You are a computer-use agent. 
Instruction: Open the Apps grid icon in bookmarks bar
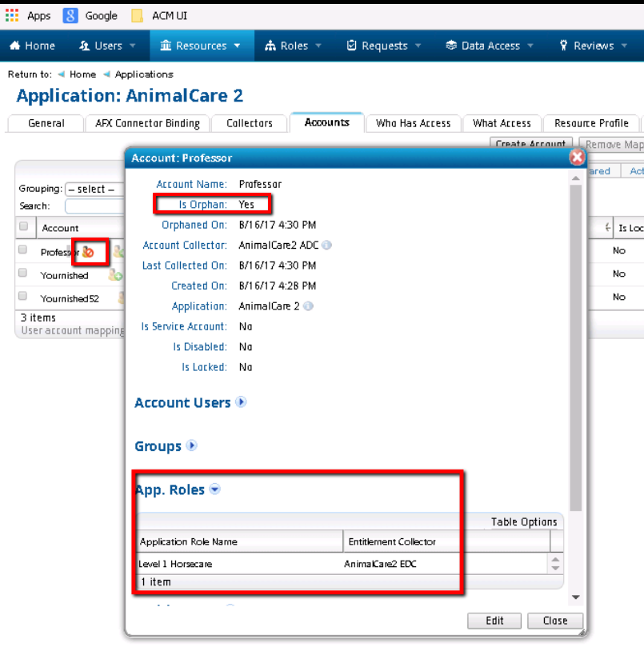tap(12, 15)
